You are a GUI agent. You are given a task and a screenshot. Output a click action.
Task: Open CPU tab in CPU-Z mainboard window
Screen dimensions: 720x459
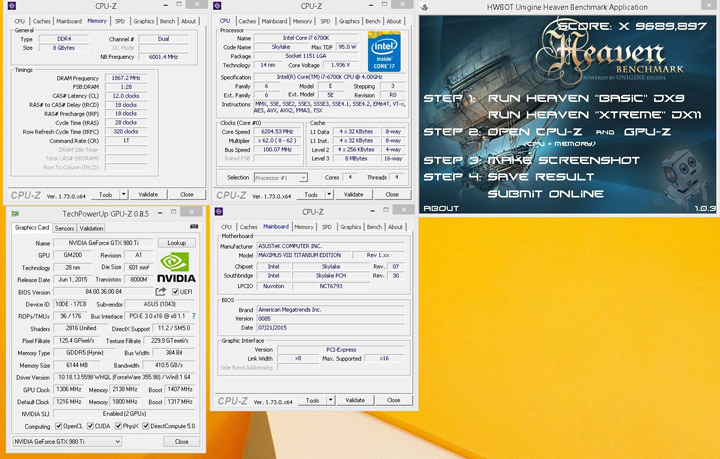tap(226, 227)
